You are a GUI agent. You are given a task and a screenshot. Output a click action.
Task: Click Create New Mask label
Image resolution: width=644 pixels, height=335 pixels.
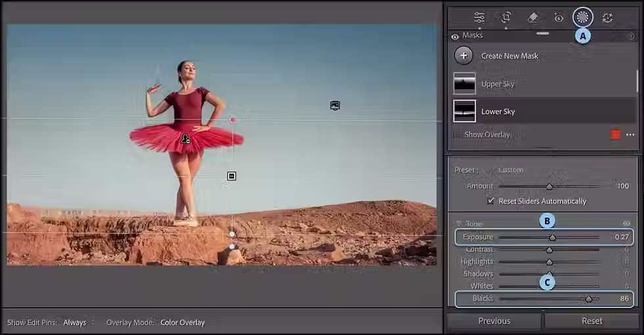510,56
